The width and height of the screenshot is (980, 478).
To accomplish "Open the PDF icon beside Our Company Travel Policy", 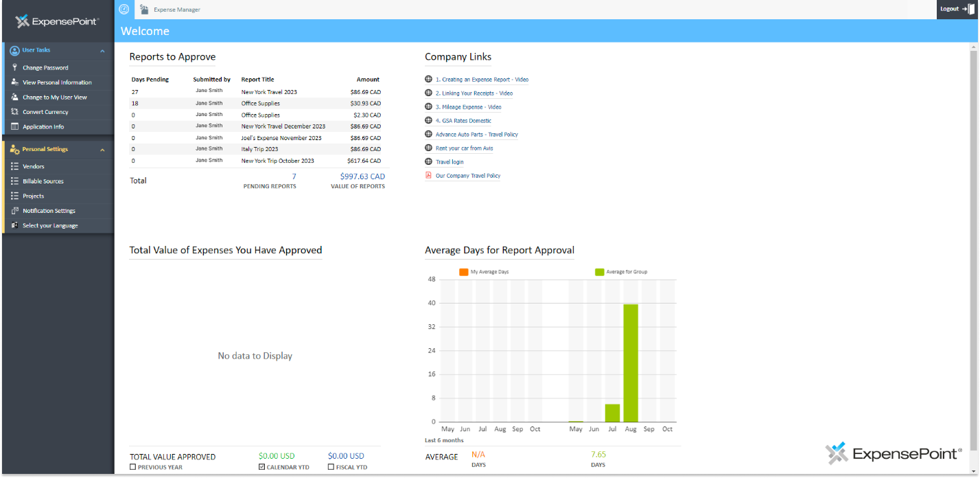I will point(428,175).
